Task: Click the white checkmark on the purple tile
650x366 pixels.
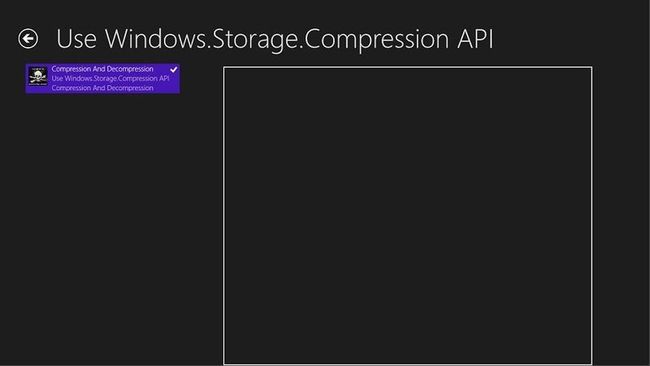Action: 174,69
